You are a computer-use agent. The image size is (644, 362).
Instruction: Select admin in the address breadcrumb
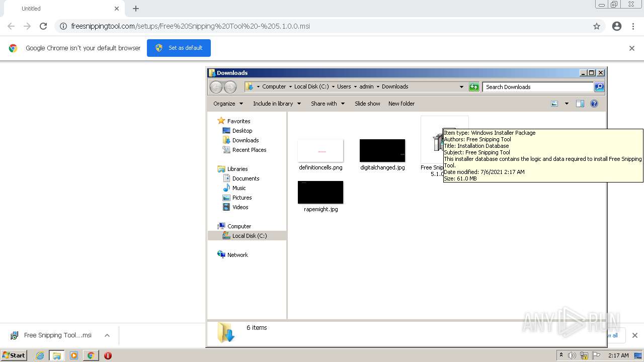(366, 86)
